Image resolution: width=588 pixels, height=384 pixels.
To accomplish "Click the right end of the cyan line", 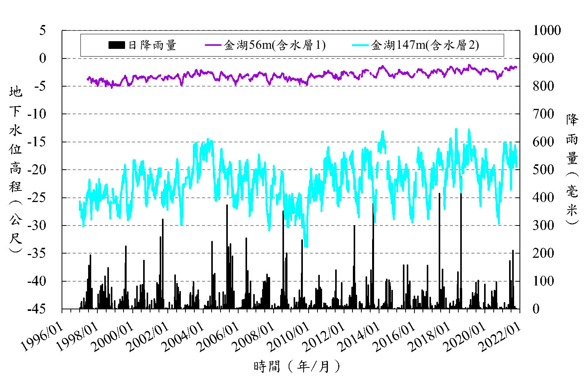I will pyautogui.click(x=516, y=165).
